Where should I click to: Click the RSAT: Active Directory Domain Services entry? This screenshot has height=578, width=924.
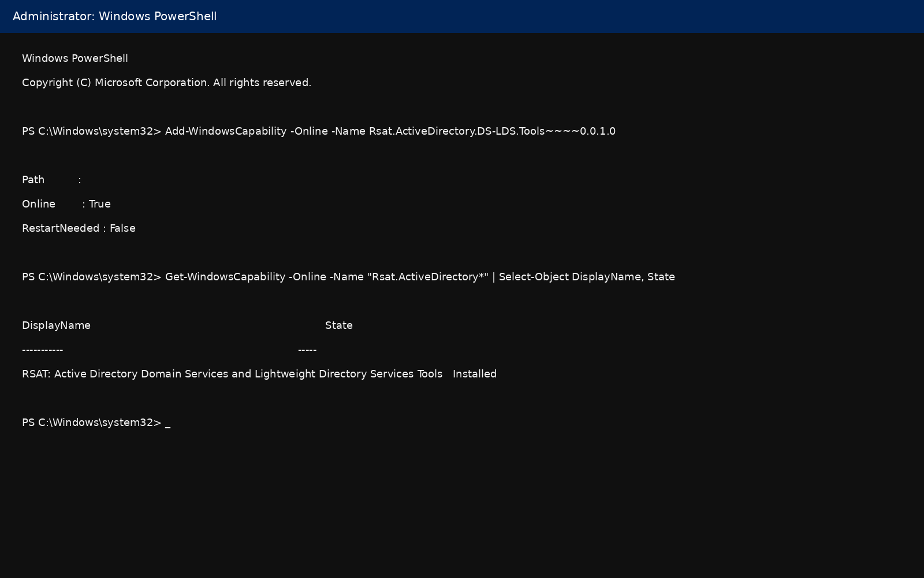click(x=232, y=374)
